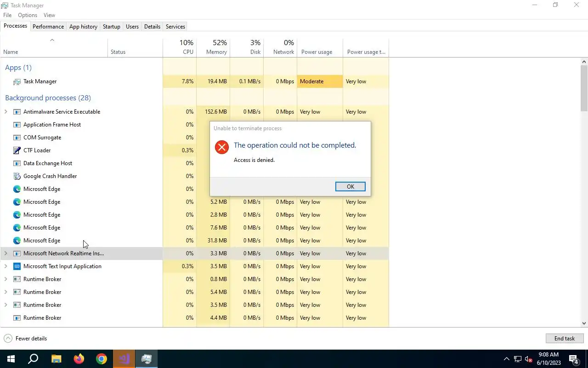Click the red error icon in the dialog
588x368 pixels.
[x=222, y=147]
